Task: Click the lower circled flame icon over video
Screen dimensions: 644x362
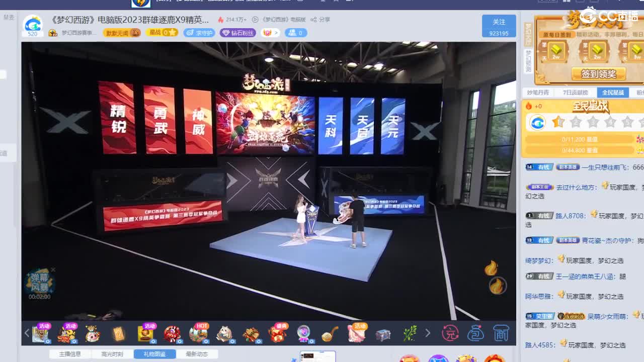Action: pyautogui.click(x=497, y=286)
